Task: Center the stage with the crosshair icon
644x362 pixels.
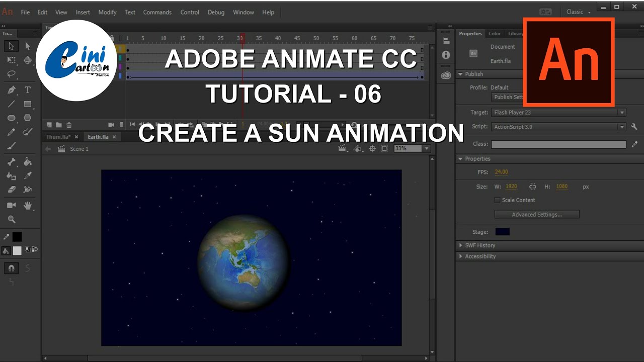Action: [372, 148]
